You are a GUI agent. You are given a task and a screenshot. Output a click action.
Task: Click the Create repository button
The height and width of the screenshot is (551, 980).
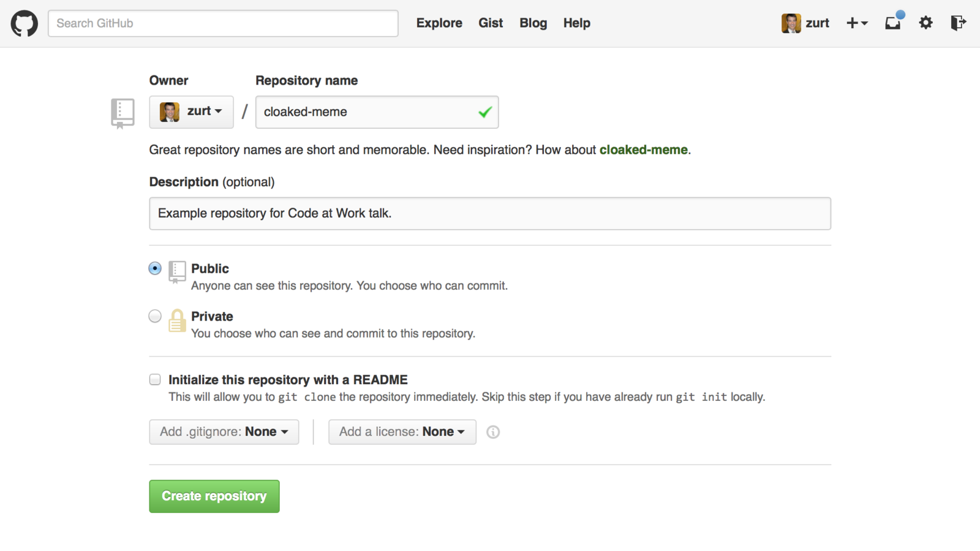click(214, 496)
